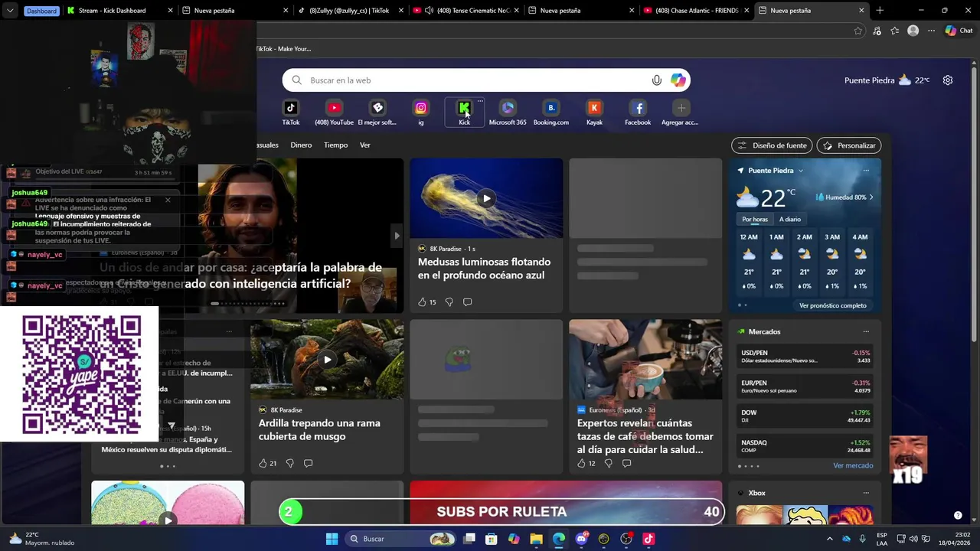
Task: Switch to Chase Atlantic FRIENDS tab
Action: (x=696, y=11)
